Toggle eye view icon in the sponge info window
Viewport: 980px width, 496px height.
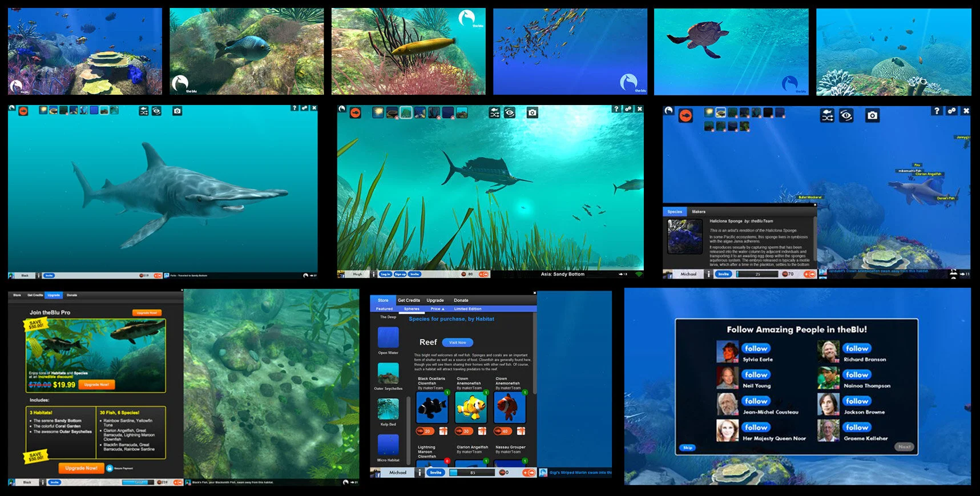pyautogui.click(x=846, y=116)
